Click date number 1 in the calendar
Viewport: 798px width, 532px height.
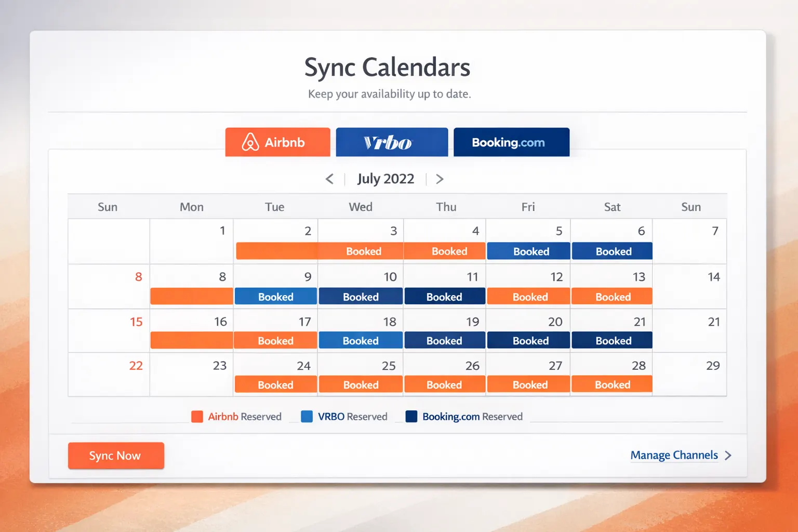tap(222, 231)
